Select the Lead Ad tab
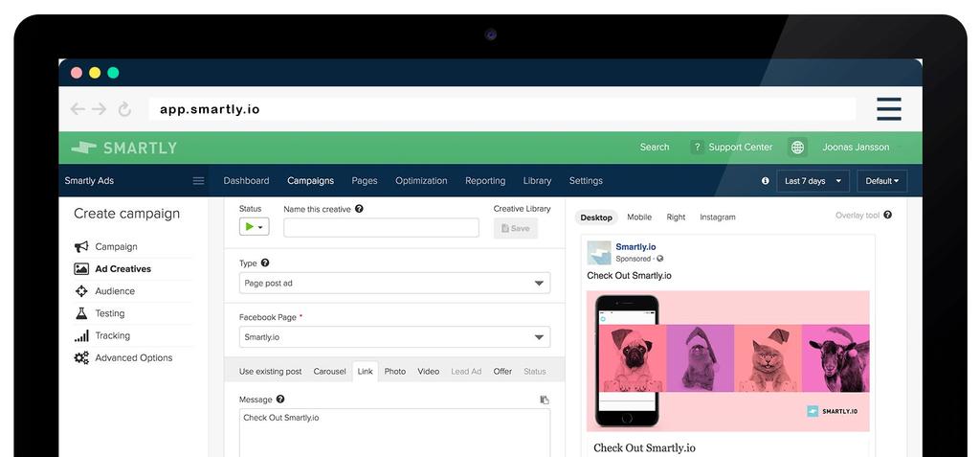Screen dimensions: 980x457 pyautogui.click(x=466, y=371)
